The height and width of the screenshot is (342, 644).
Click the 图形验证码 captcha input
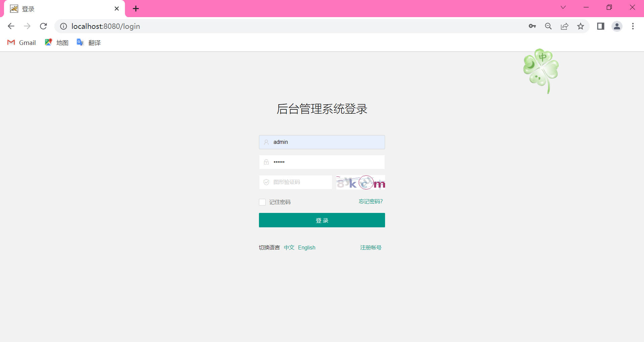[x=296, y=182]
